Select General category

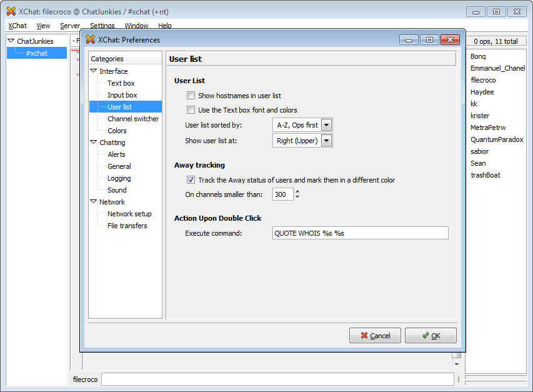click(119, 166)
